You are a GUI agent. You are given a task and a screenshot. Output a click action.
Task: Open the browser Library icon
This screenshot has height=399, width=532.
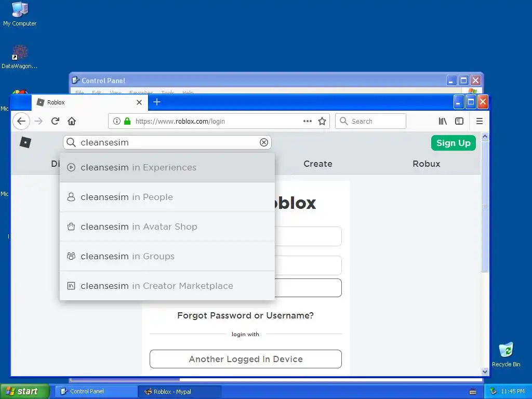click(443, 121)
